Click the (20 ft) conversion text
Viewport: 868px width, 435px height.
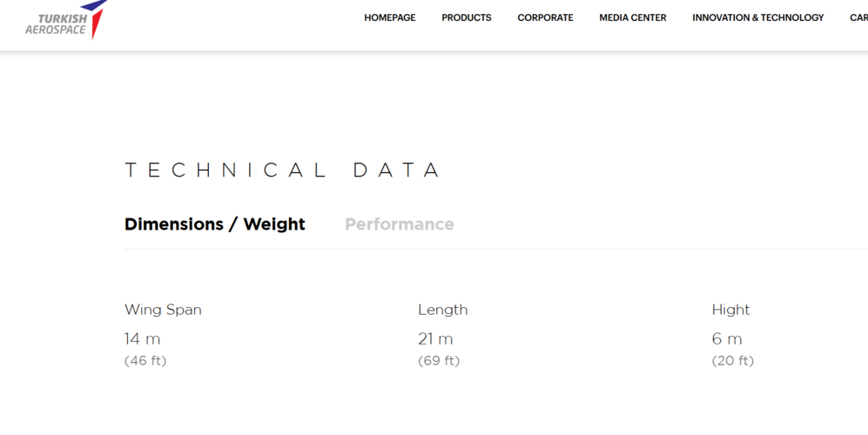tap(733, 361)
